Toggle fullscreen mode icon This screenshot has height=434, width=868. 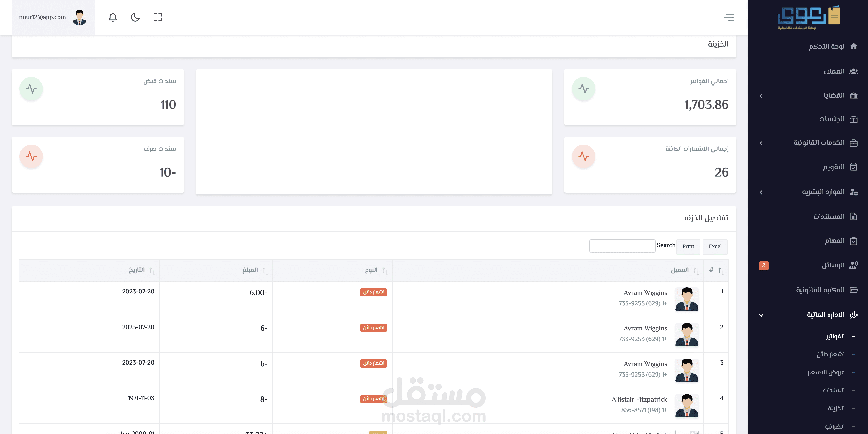coord(157,18)
